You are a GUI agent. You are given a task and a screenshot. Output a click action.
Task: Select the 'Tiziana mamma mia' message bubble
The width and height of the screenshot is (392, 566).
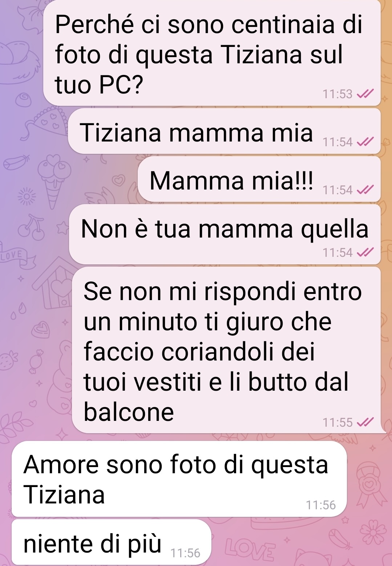click(224, 131)
